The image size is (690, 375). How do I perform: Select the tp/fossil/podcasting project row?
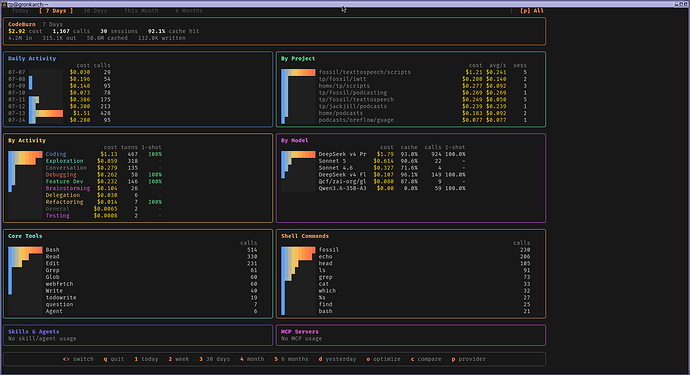[404, 93]
